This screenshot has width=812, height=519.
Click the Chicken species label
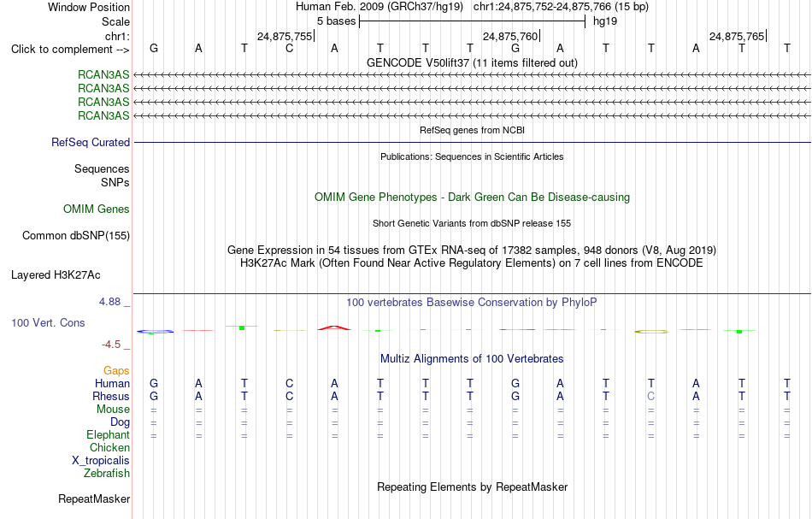[x=109, y=447]
